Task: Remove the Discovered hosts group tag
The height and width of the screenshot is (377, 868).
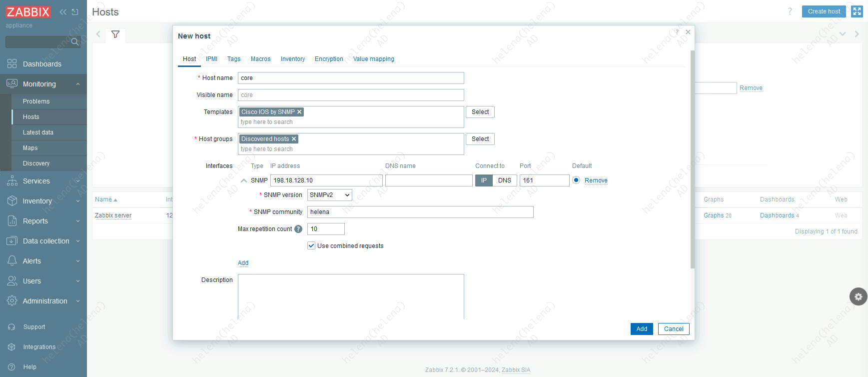Action: point(294,139)
